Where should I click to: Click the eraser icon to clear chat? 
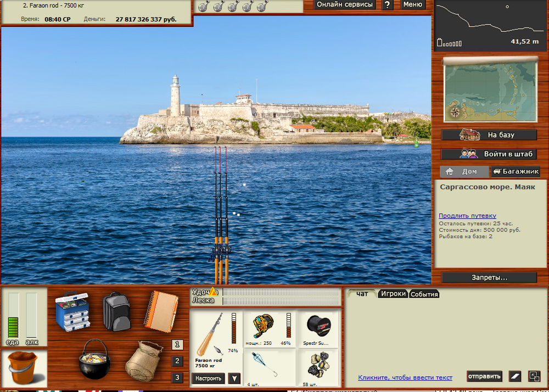514,376
